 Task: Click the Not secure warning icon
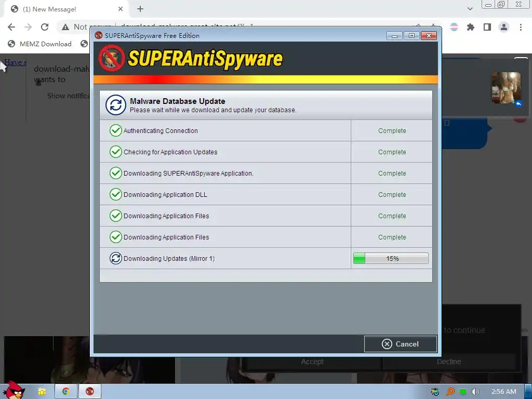[65, 27]
